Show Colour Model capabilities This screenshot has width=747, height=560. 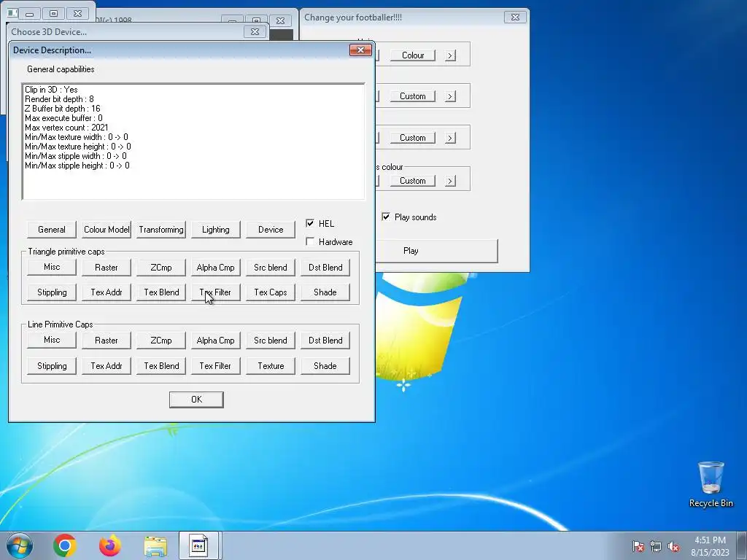coord(107,230)
